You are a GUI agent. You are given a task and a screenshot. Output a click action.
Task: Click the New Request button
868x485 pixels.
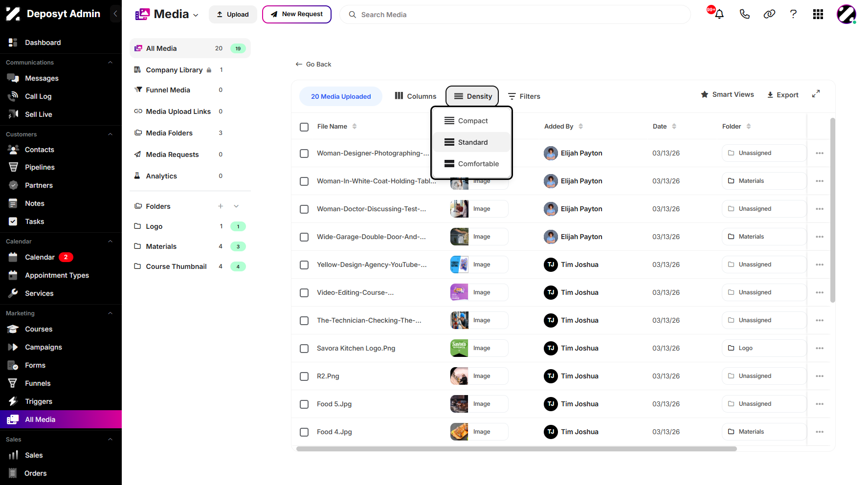point(297,14)
